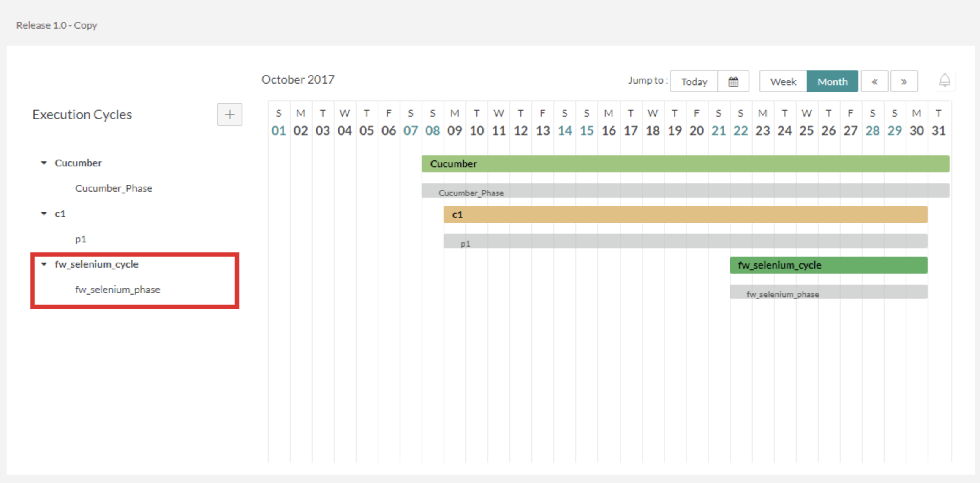The image size is (980, 483).
Task: Go to next month using double-right arrow
Action: point(904,81)
